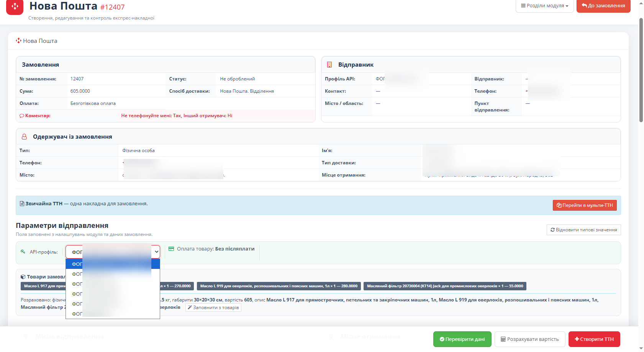Click the red Nova Poshta module logo

click(15, 7)
